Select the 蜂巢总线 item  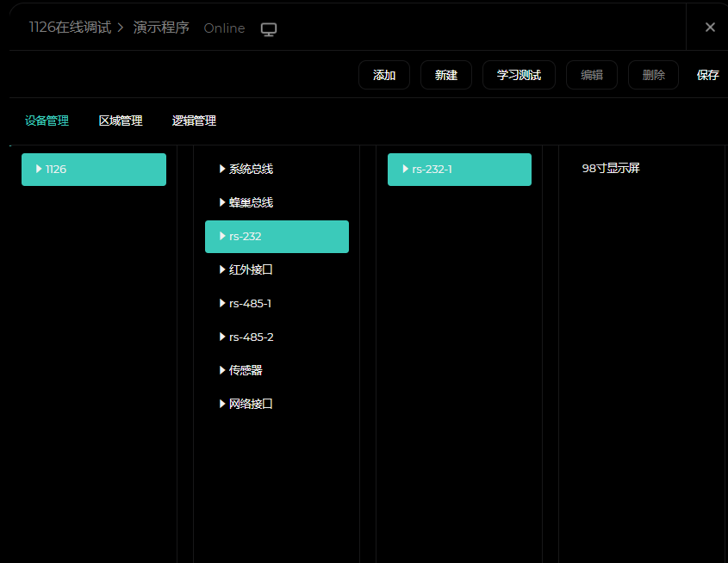(x=277, y=202)
